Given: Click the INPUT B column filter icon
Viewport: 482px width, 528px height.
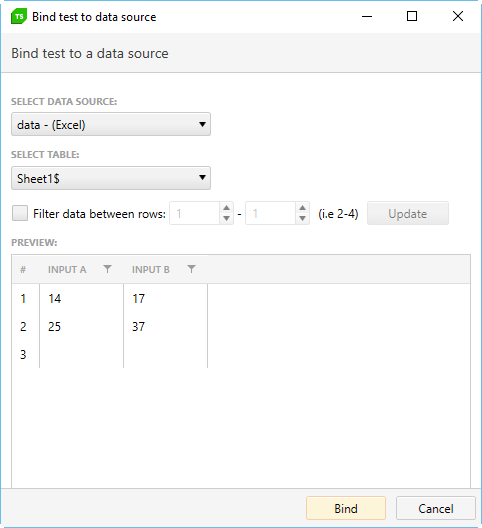Looking at the screenshot, I should (191, 269).
